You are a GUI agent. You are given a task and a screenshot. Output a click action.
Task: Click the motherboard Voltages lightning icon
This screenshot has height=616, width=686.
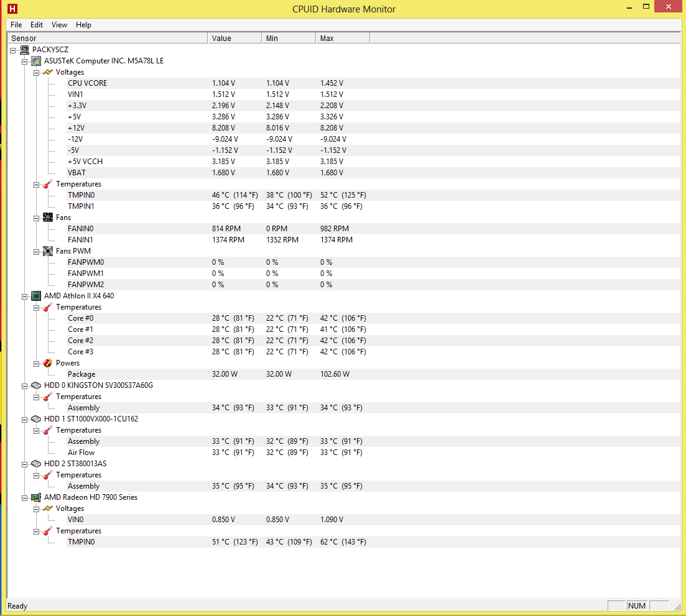tap(48, 72)
